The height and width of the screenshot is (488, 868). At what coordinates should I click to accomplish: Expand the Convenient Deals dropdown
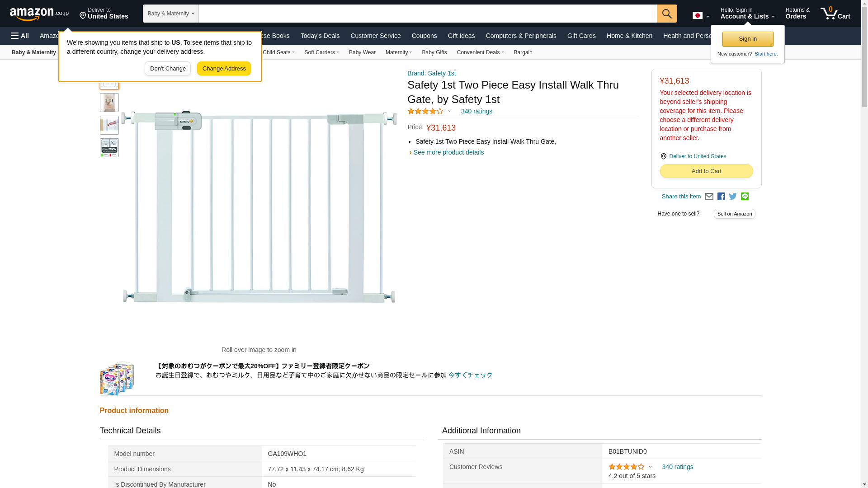[x=480, y=52]
